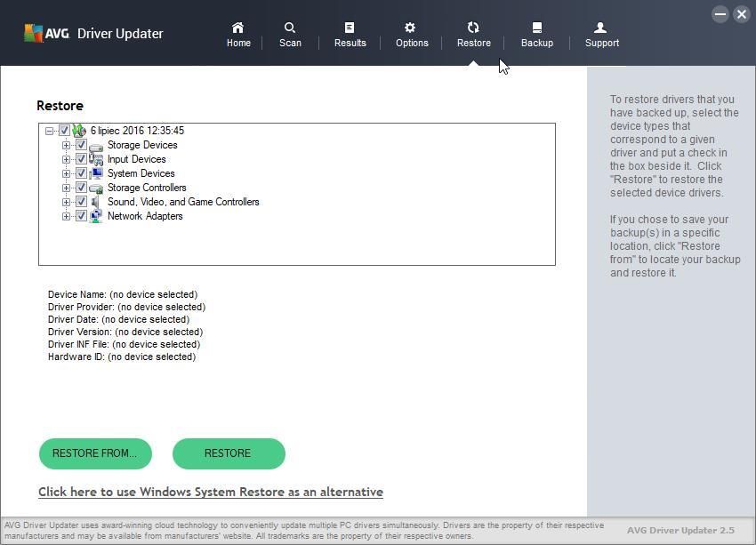The image size is (756, 545).
Task: Select the Restore tab label
Action: click(474, 43)
